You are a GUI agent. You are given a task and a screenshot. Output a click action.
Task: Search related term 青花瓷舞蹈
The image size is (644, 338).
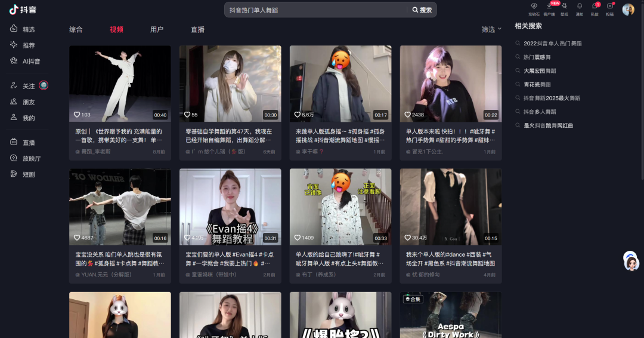click(537, 84)
